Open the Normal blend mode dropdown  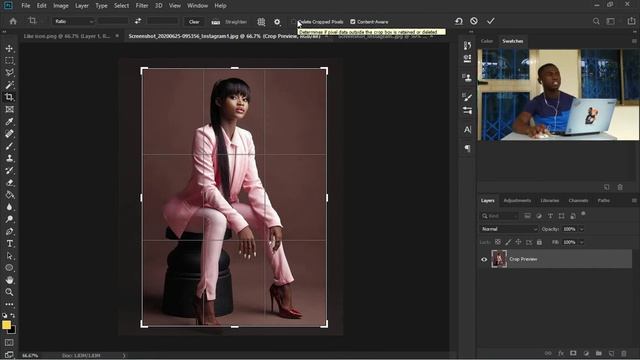pos(509,229)
